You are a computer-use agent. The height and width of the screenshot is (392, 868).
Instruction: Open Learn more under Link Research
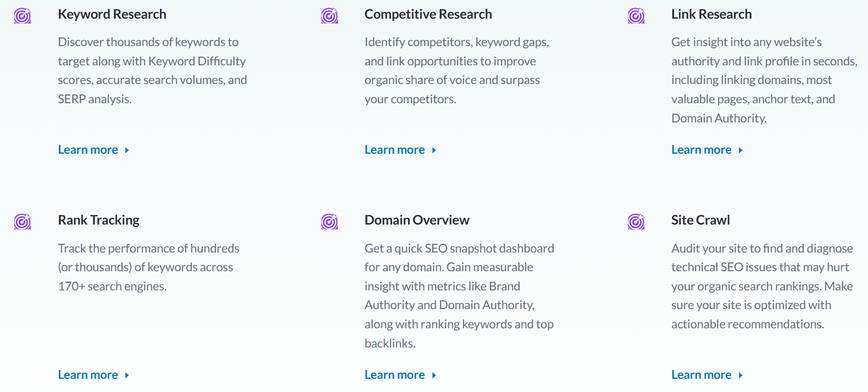pyautogui.click(x=701, y=150)
